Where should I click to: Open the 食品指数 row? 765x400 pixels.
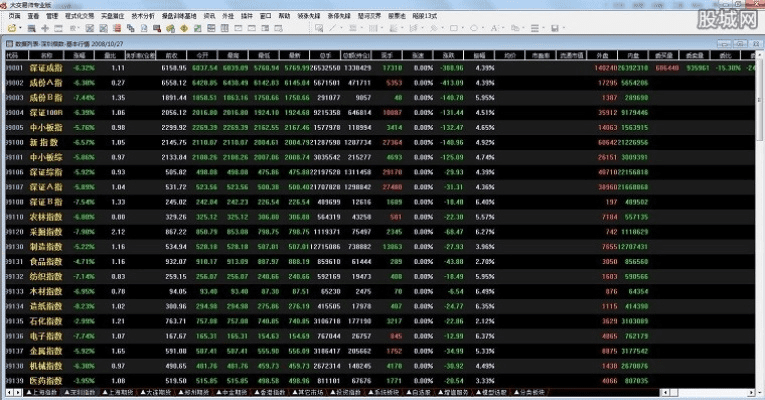pos(45,260)
